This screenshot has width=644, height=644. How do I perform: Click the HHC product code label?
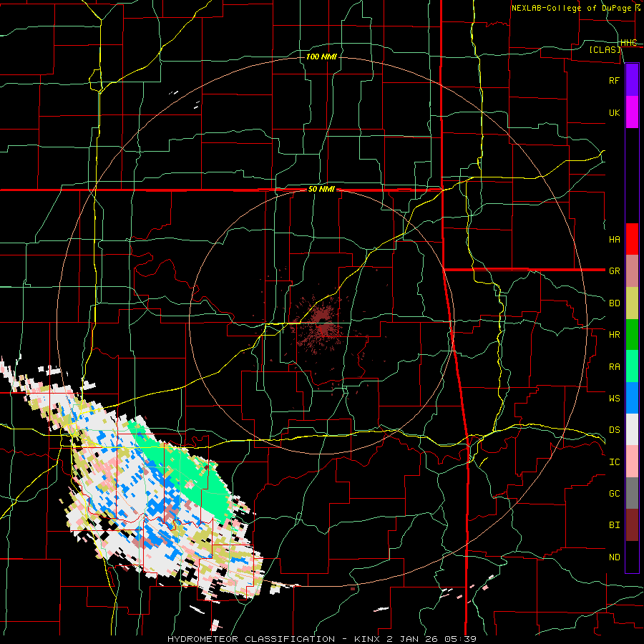[x=628, y=43]
